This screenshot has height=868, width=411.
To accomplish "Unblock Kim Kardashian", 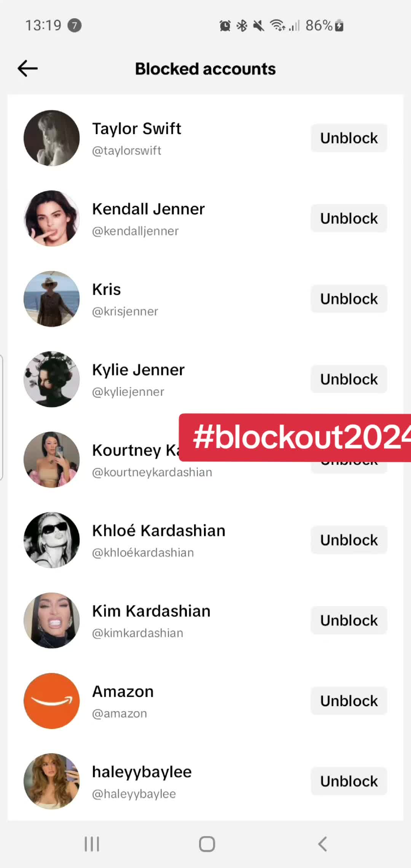I will 349,620.
